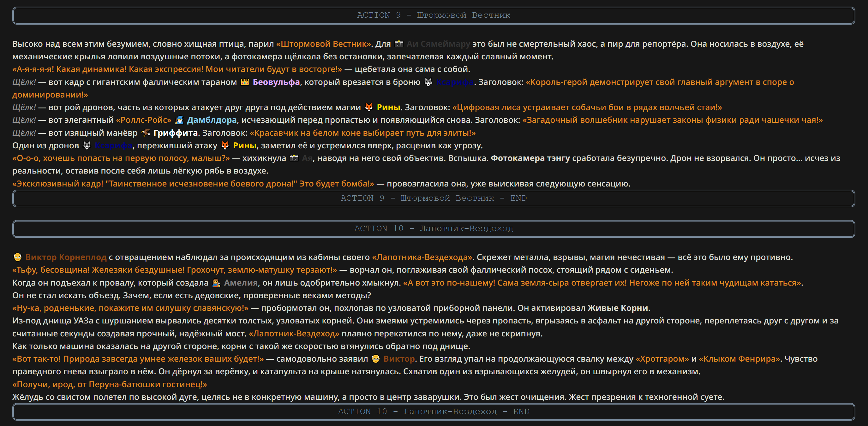Click the 'ACTION 9 – Штормовой Вестник' opening header

coord(434,15)
